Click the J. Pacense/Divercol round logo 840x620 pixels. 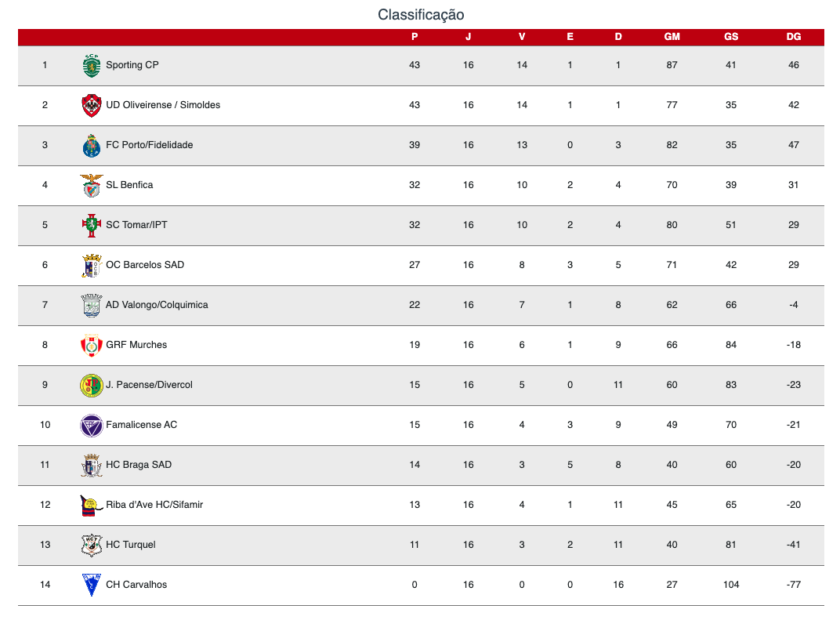point(92,386)
